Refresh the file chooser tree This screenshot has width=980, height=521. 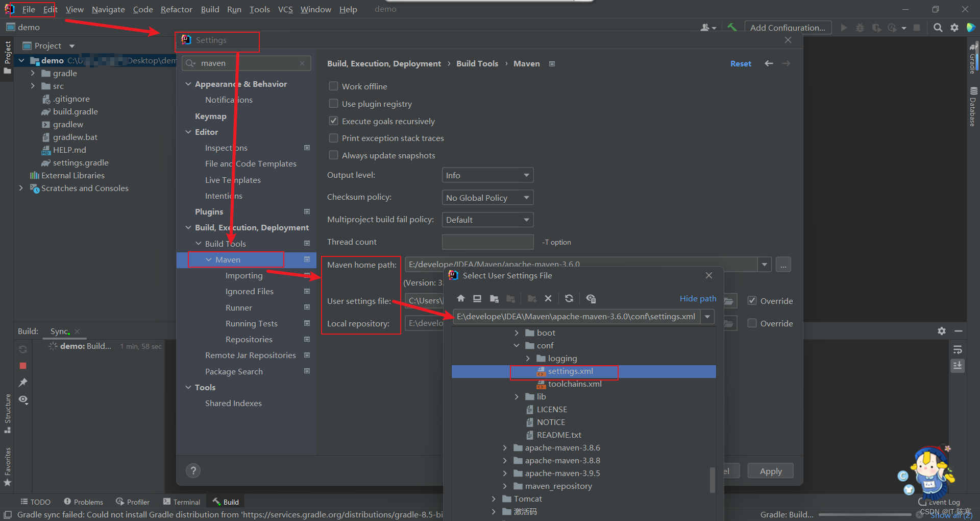coord(569,298)
